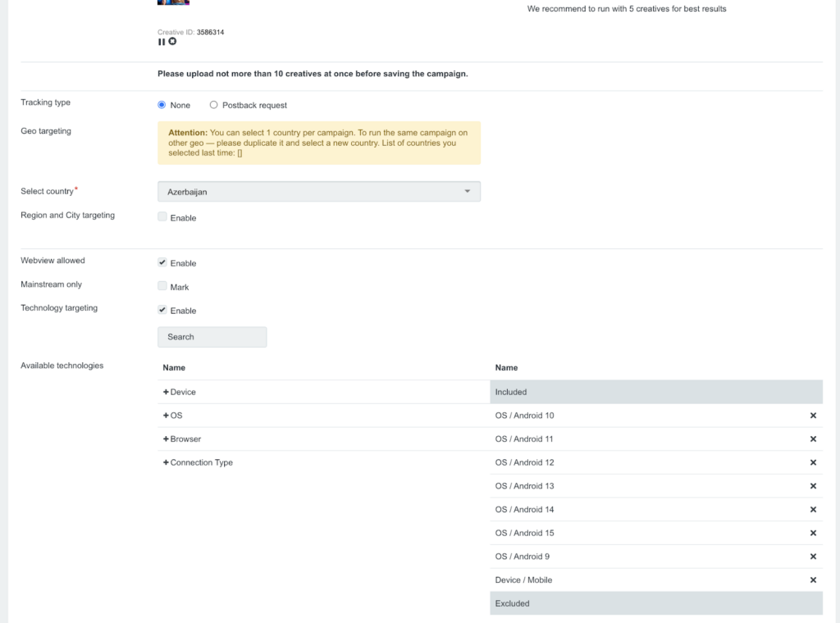Remove OS / Android 10 from included list

[x=813, y=416]
